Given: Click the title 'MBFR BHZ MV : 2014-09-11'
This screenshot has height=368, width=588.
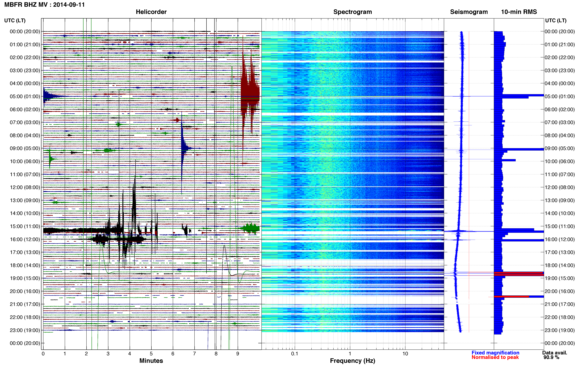Looking at the screenshot, I should [x=45, y=5].
